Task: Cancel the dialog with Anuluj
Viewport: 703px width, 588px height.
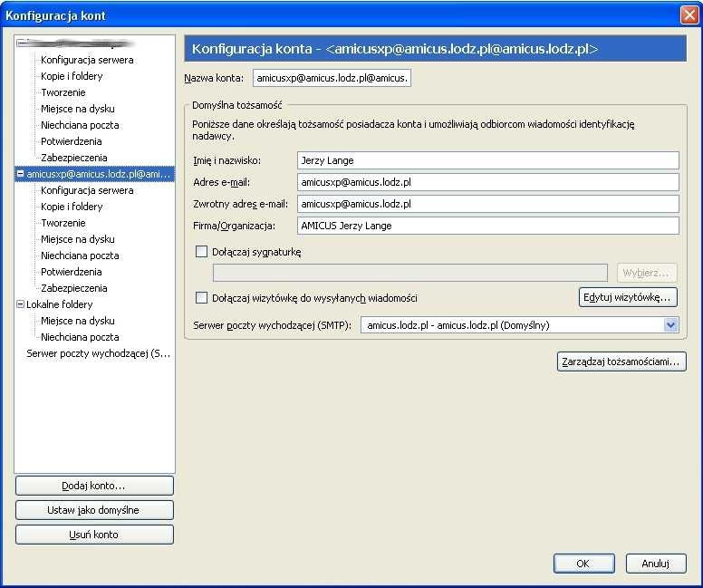Action: point(655,564)
